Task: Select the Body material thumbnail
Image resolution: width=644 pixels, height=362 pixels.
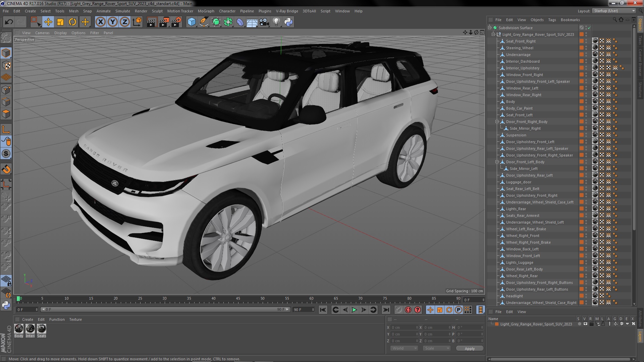Action: click(x=19, y=328)
